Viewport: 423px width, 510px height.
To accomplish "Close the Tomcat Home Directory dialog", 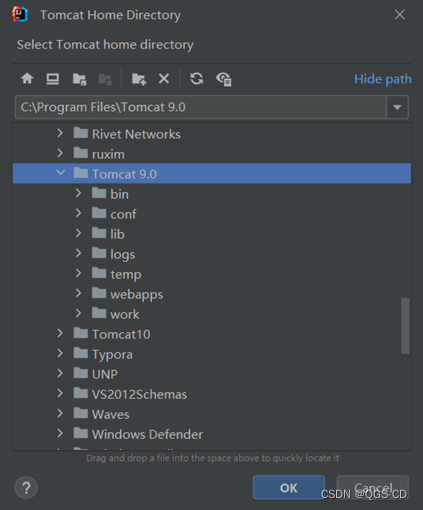I will click(400, 14).
